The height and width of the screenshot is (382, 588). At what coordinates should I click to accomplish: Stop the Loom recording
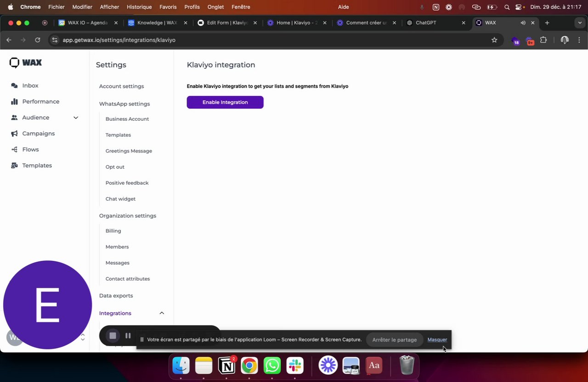tap(113, 336)
